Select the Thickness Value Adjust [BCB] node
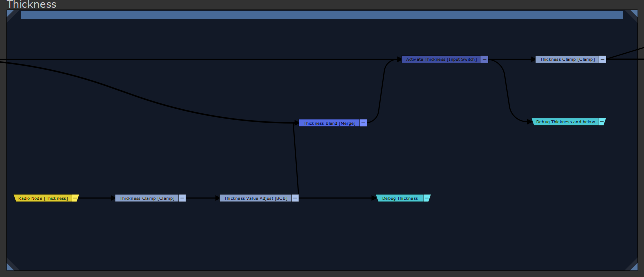The width and height of the screenshot is (644, 277). coord(255,198)
